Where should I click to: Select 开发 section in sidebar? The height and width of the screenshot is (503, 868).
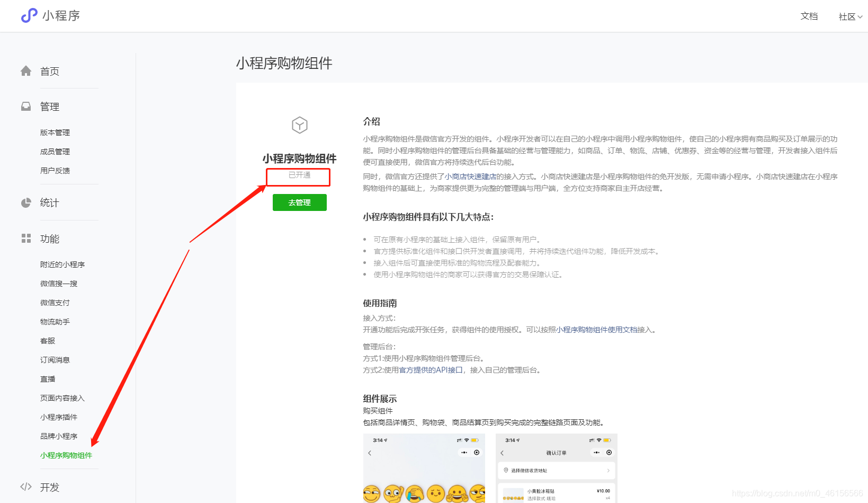pos(50,487)
